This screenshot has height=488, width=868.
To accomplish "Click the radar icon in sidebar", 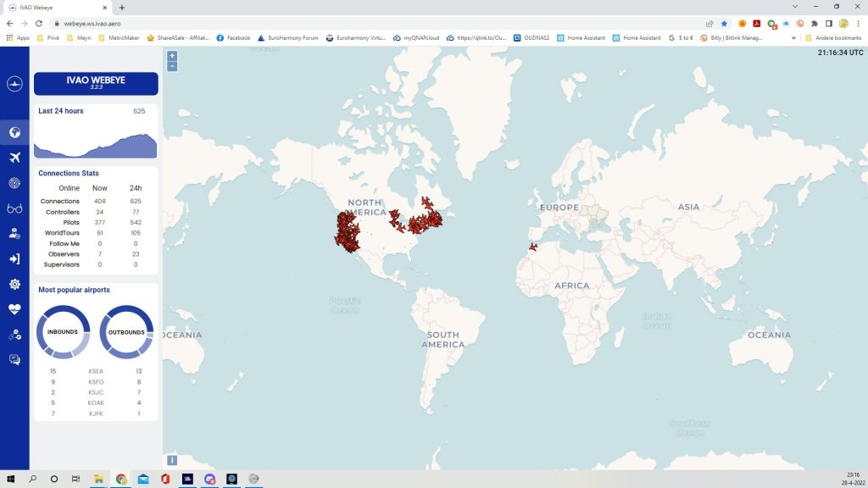I will [x=14, y=183].
